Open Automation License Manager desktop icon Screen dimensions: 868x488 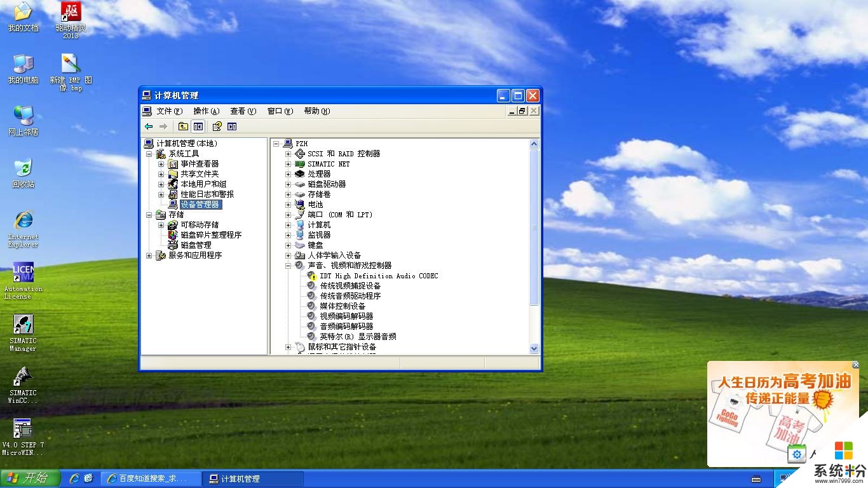click(x=23, y=281)
